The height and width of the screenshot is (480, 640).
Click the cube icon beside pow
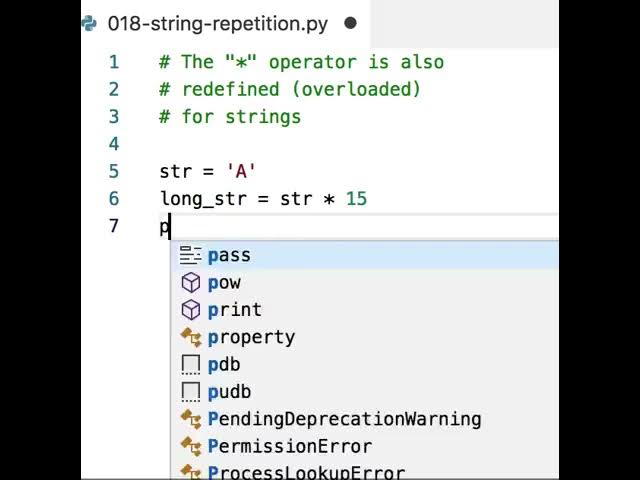190,283
